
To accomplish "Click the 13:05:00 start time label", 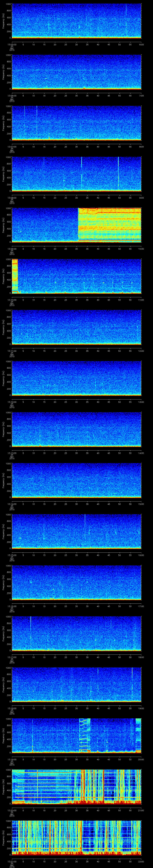I will coord(12,44).
